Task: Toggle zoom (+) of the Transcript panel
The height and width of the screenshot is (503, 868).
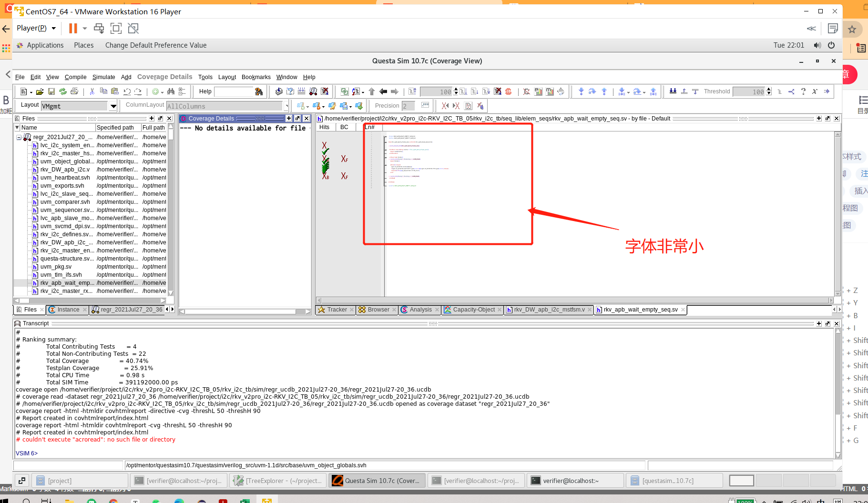Action: tap(819, 323)
